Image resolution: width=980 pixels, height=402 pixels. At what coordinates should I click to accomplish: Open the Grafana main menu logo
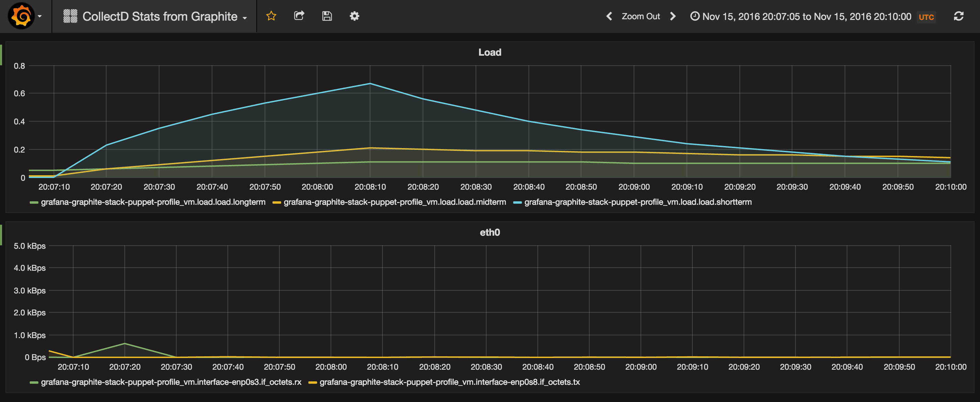pos(21,16)
